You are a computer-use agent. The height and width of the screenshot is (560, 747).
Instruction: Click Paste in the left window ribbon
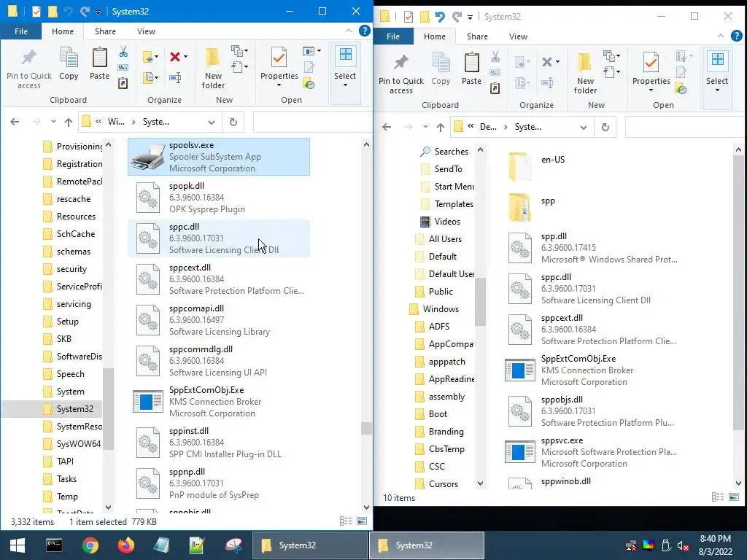pyautogui.click(x=99, y=63)
